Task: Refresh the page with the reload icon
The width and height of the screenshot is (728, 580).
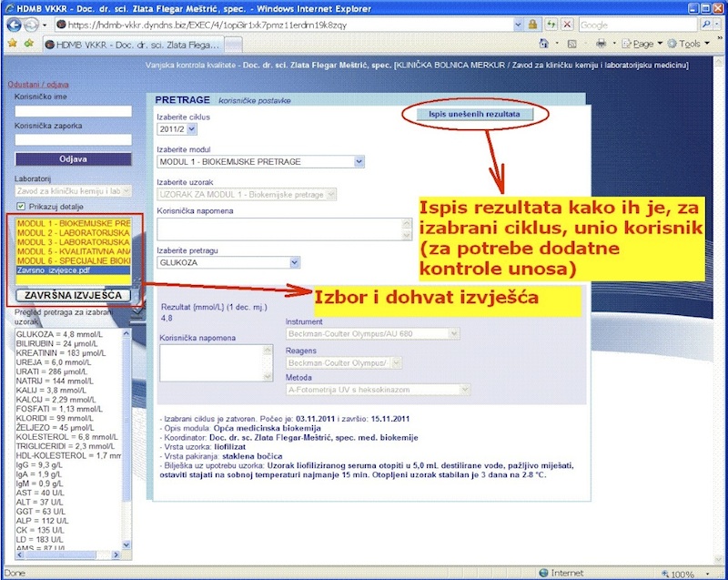Action: (550, 25)
